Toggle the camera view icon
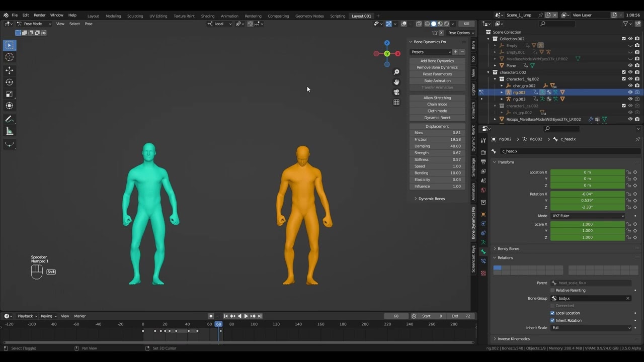 [396, 92]
